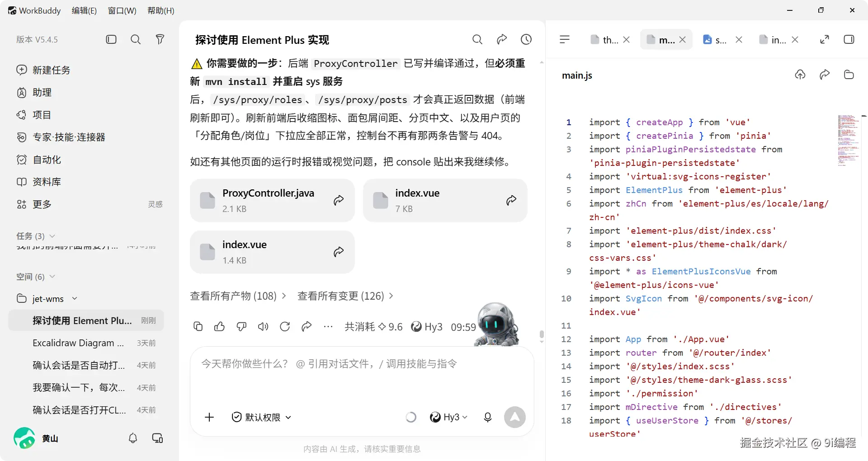868x461 pixels.
Task: Copy the assistant reply
Action: (198, 326)
